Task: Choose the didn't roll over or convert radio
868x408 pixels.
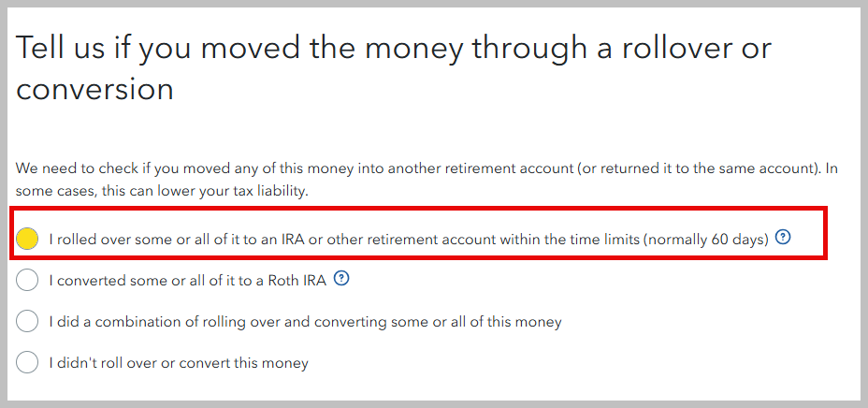Action: [27, 363]
